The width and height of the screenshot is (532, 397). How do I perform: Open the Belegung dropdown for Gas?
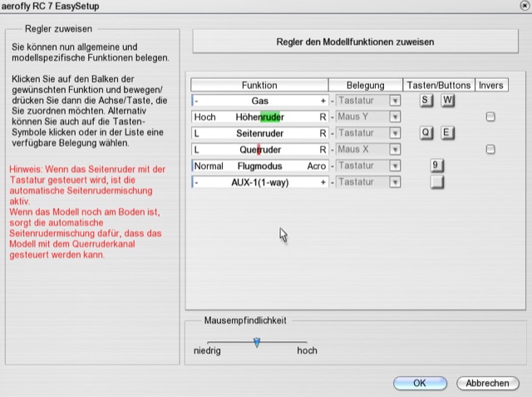pos(395,101)
